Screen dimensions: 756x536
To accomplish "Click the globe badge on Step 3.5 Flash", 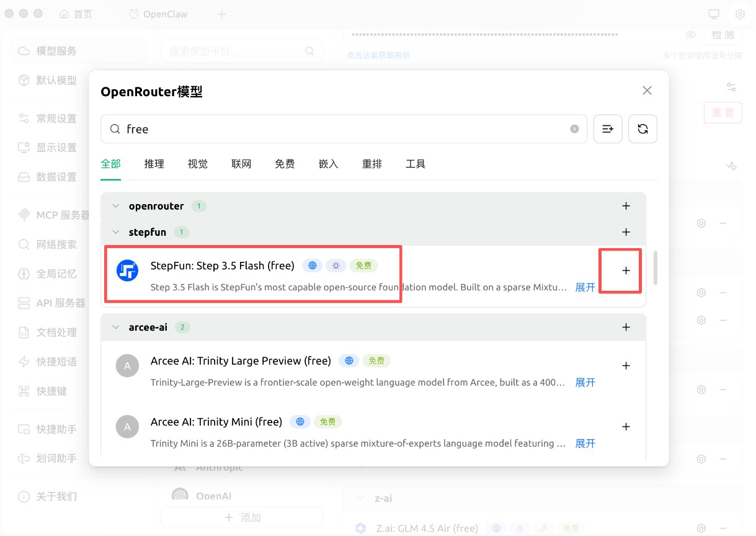I will (312, 265).
